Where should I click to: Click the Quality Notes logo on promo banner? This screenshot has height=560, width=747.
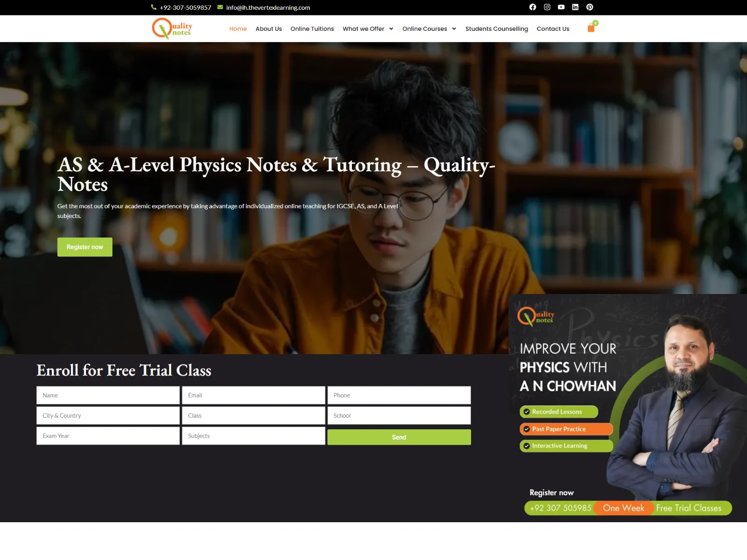[x=536, y=316]
